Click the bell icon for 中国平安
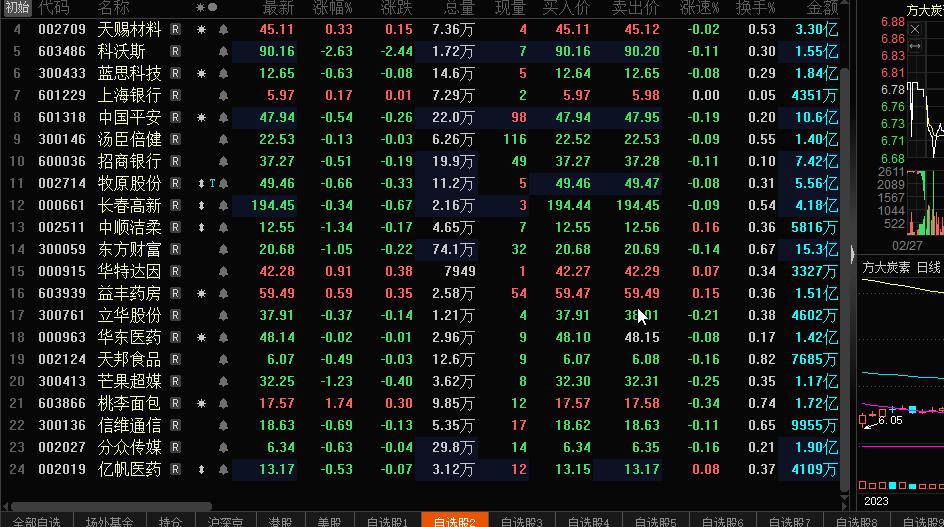Screen dimensions: 944x527 [x=223, y=117]
